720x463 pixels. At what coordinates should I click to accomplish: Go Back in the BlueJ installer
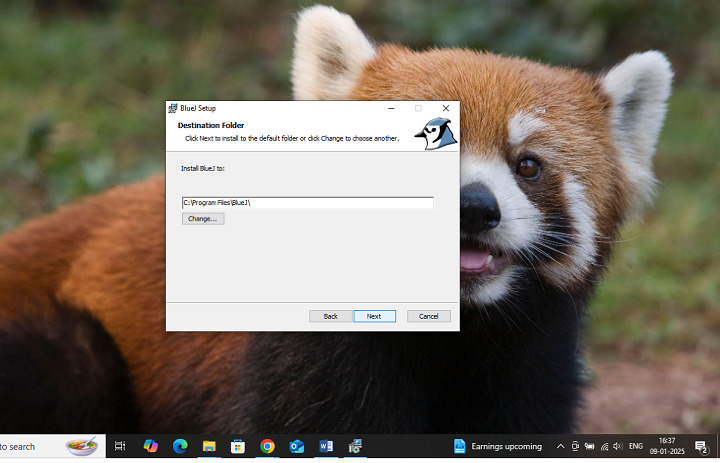tap(331, 316)
